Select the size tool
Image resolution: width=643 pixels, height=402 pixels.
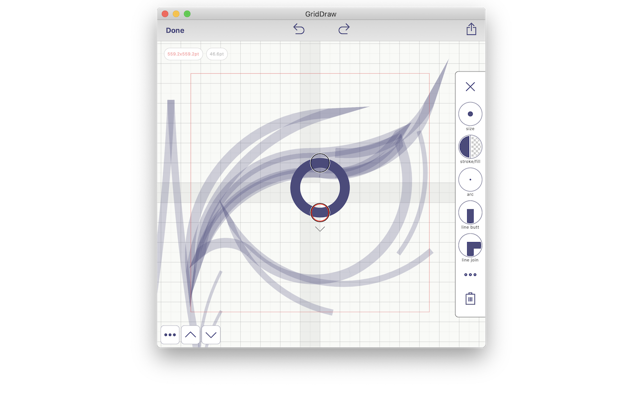(x=470, y=114)
